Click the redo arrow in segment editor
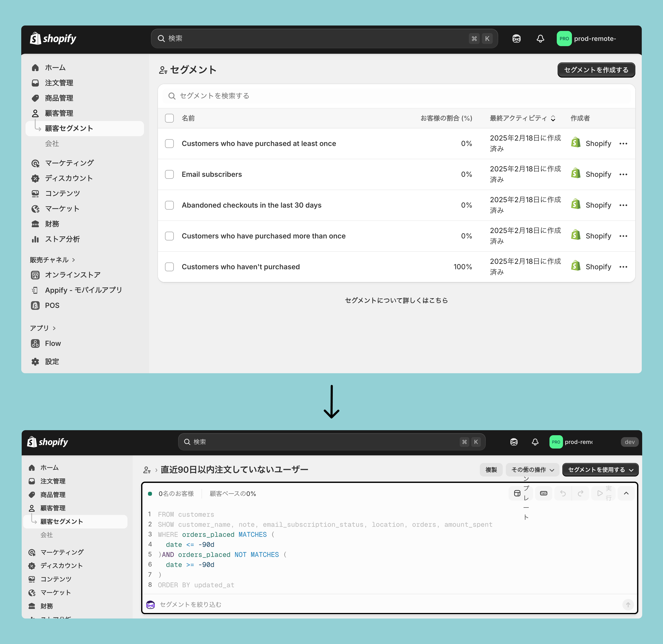Screen dimensions: 663x644 pos(581,493)
